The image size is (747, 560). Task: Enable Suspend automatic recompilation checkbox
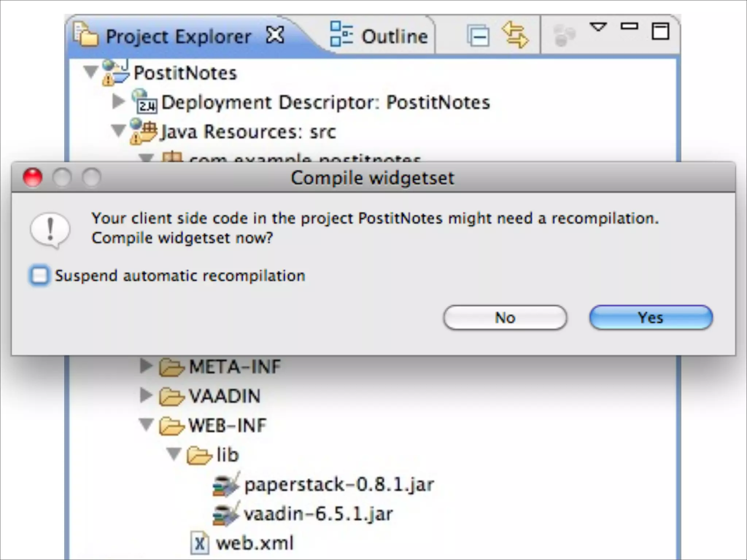[39, 276]
